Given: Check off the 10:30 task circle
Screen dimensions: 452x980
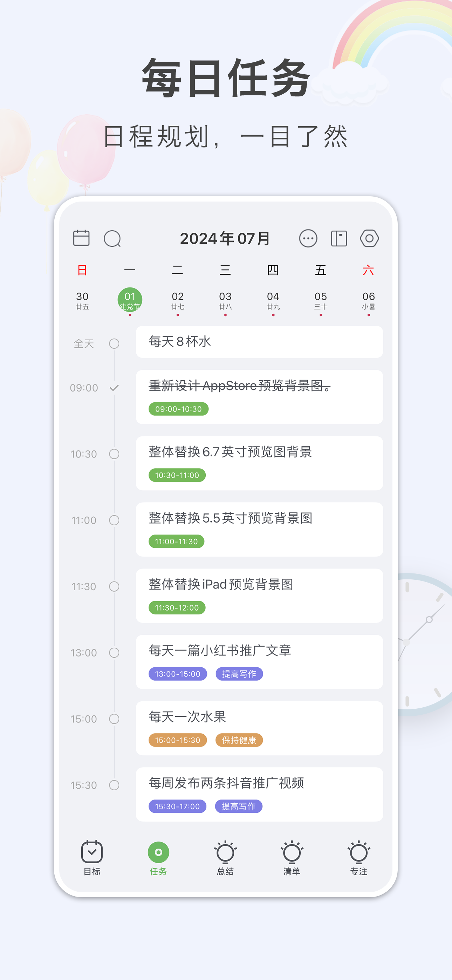Looking at the screenshot, I should [x=114, y=454].
